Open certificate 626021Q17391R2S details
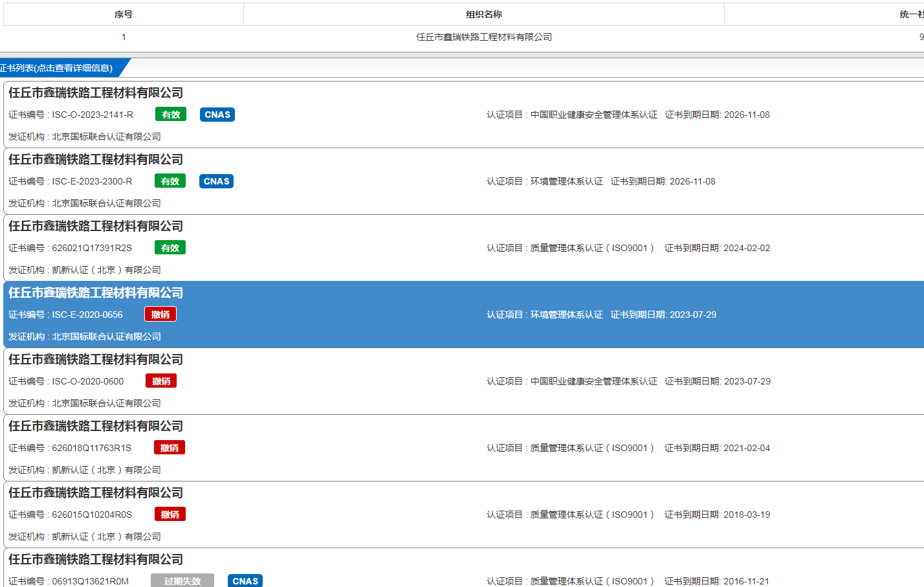The height and width of the screenshot is (587, 924). click(463, 248)
